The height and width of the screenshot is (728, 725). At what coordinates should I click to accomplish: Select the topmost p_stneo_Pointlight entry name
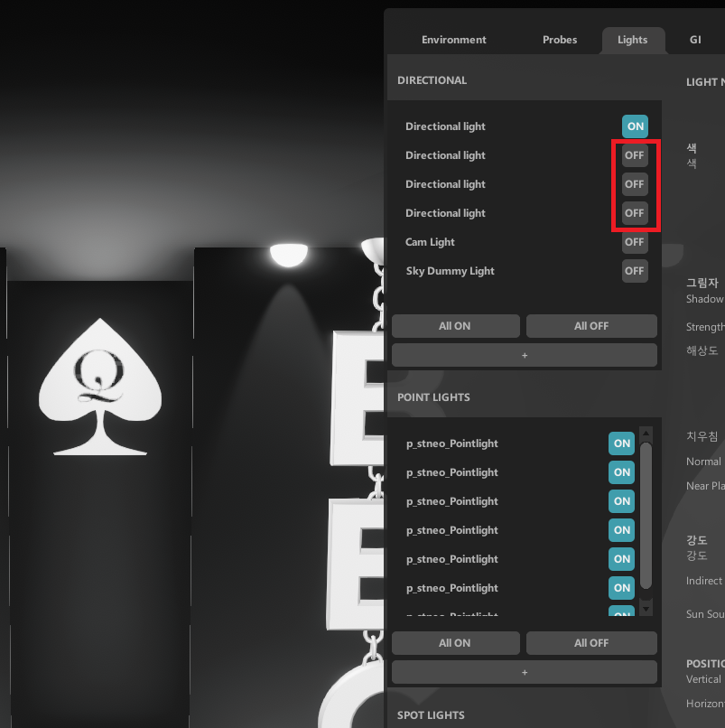(x=452, y=443)
